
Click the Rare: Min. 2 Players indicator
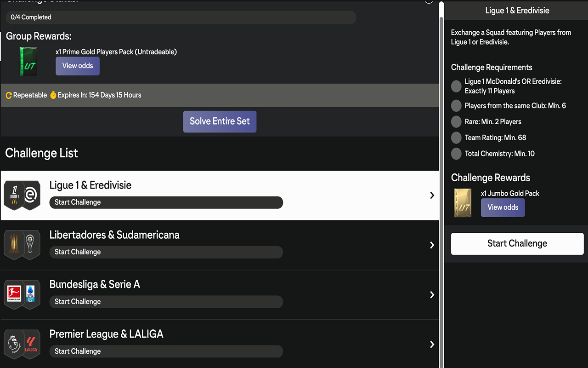point(456,122)
